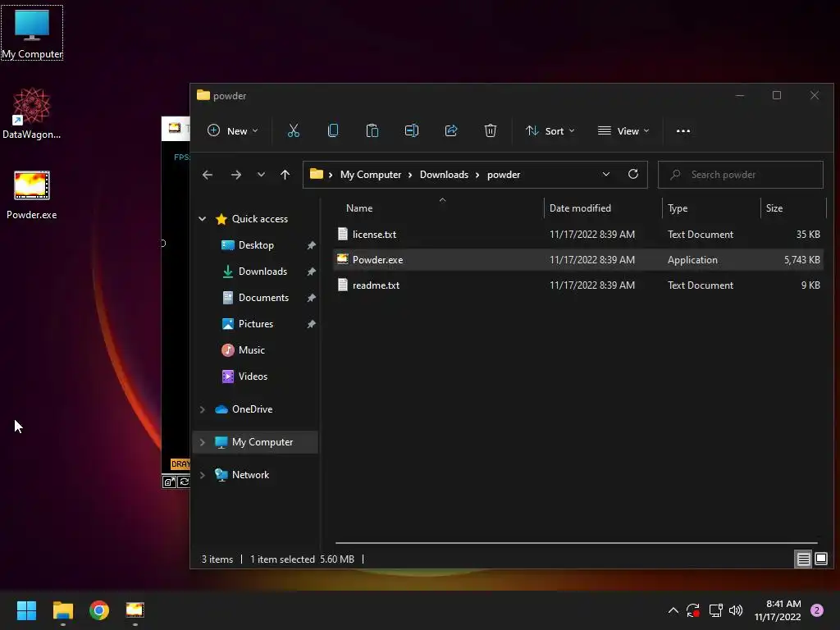The height and width of the screenshot is (630, 840).
Task: Click powder breadcrumb in address bar
Action: click(504, 175)
